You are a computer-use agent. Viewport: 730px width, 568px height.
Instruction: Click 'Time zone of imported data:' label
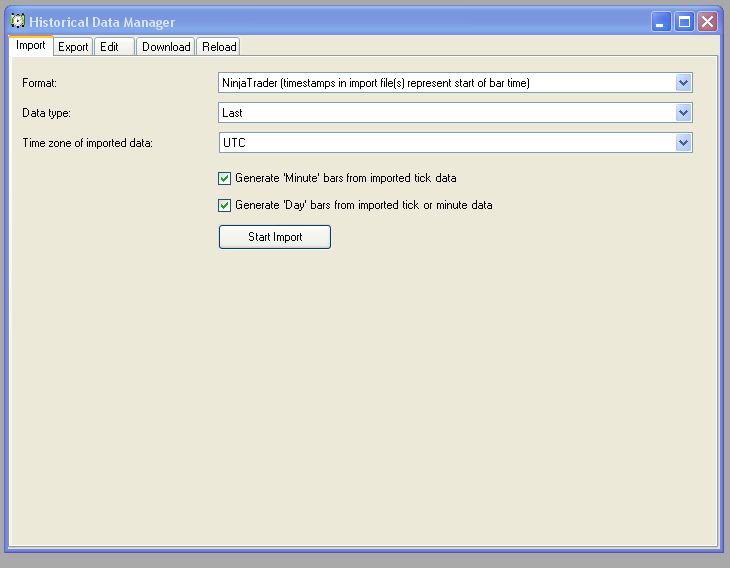tap(88, 142)
